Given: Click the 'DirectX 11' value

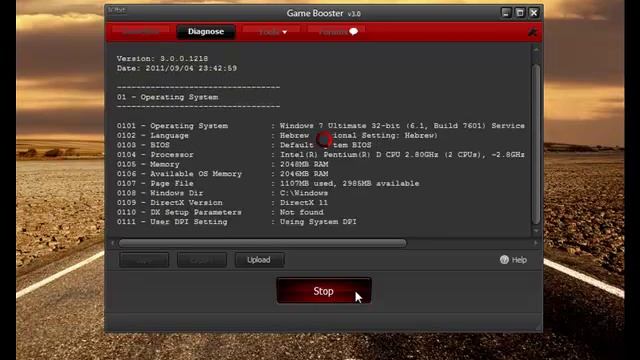Looking at the screenshot, I should click(x=304, y=202).
